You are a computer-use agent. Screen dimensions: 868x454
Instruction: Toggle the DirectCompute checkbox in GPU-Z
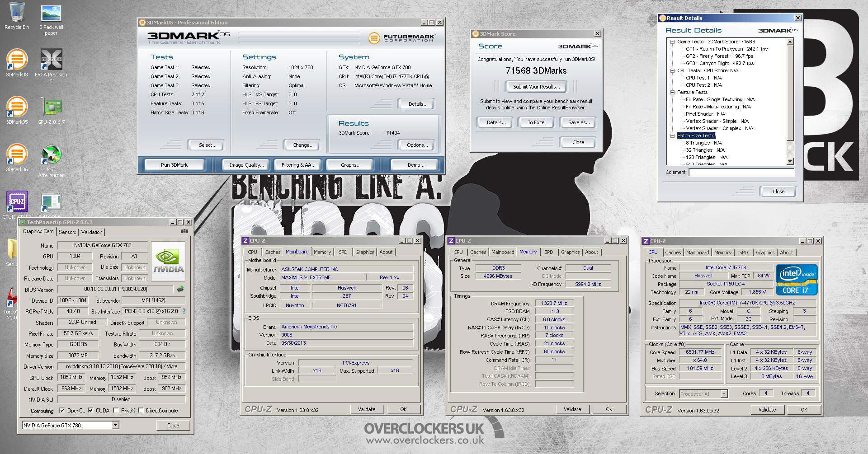141,411
